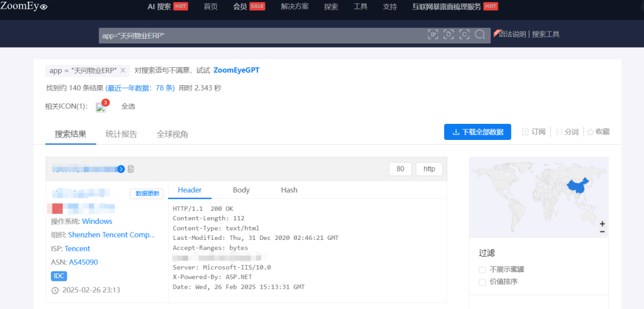Click the magnifier search icon
The image size is (644, 309).
tap(479, 35)
